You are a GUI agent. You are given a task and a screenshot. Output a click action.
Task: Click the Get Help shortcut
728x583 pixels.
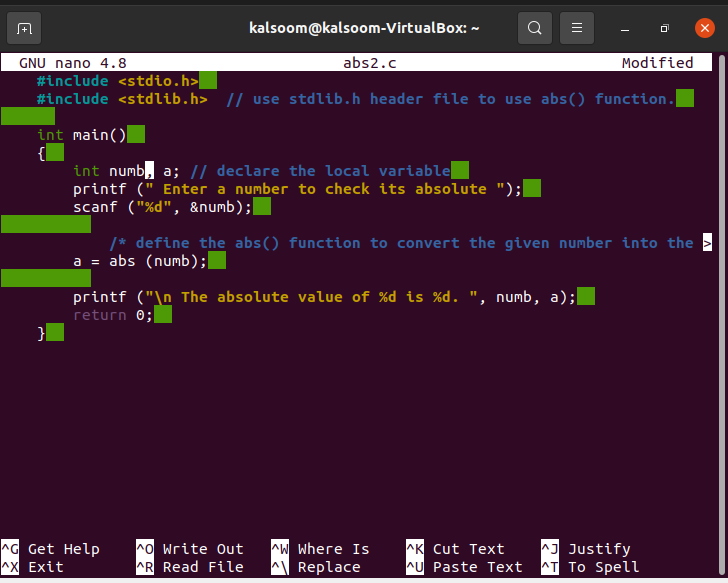point(63,549)
